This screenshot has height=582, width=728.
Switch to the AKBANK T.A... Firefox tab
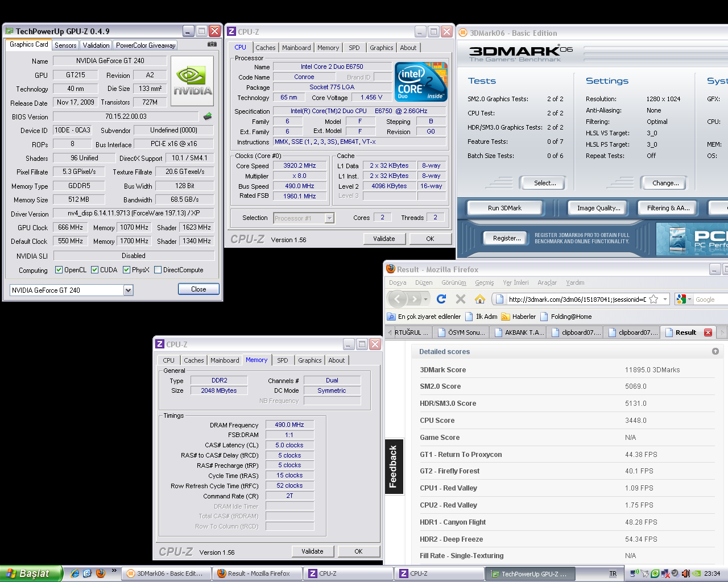coord(519,332)
